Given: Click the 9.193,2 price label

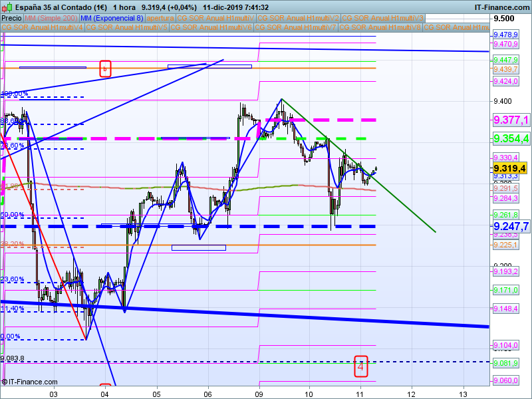Looking at the screenshot, I should 505,271.
